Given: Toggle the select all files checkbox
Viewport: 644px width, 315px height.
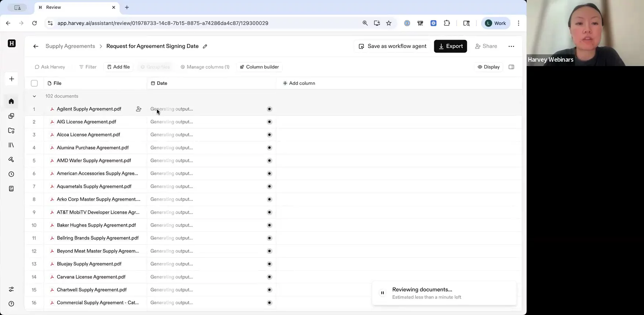Looking at the screenshot, I should pos(34,83).
